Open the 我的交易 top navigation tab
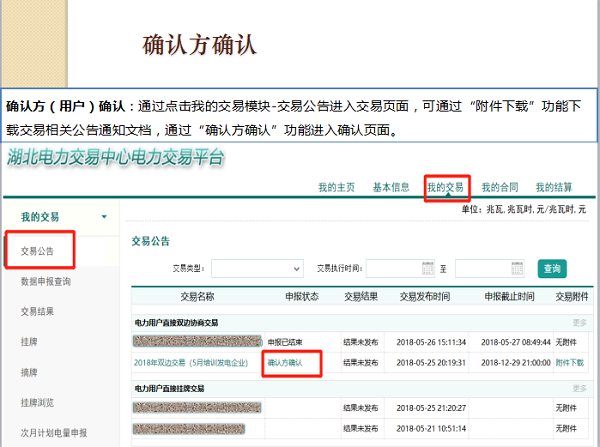 (445, 187)
